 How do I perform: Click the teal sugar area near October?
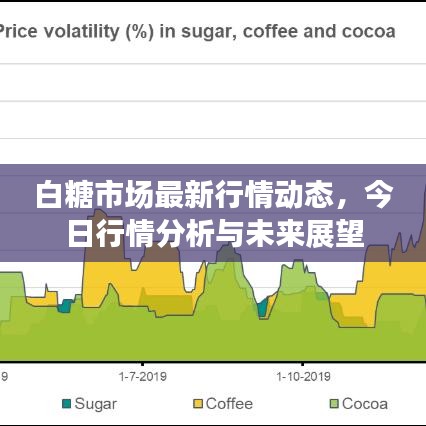click(263, 307)
